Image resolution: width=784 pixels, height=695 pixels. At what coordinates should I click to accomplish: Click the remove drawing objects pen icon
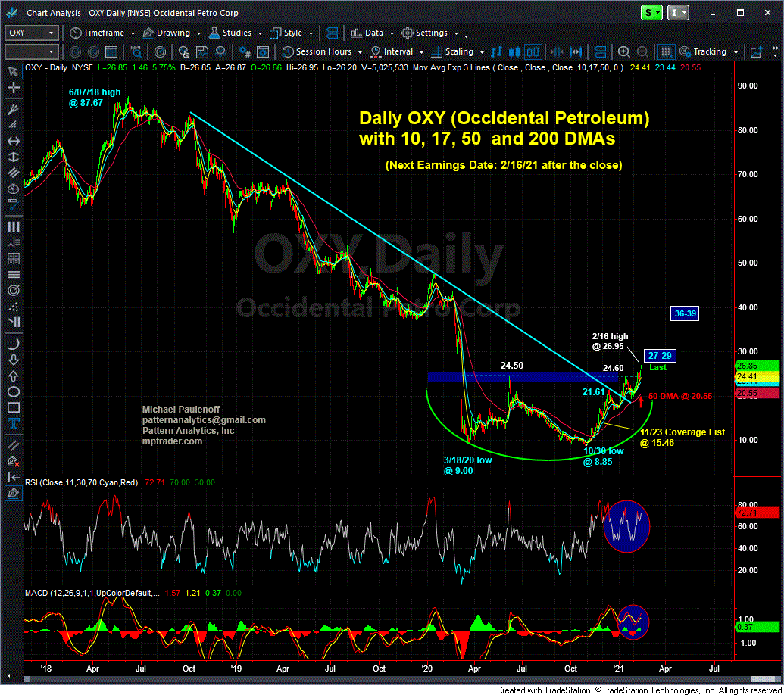click(13, 461)
